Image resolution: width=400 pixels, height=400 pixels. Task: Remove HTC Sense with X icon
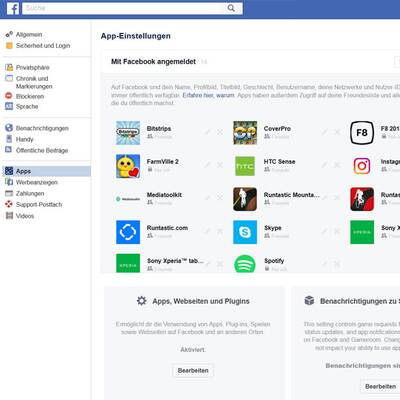[x=337, y=165]
